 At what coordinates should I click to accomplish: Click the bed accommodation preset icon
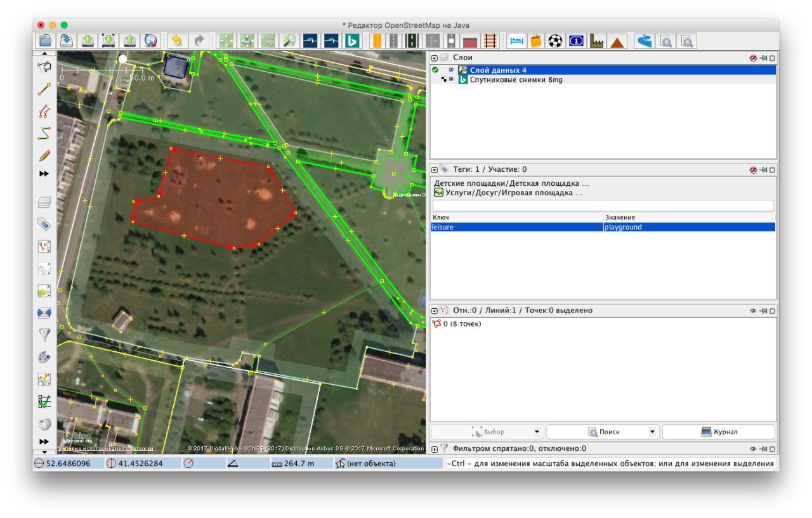point(516,41)
